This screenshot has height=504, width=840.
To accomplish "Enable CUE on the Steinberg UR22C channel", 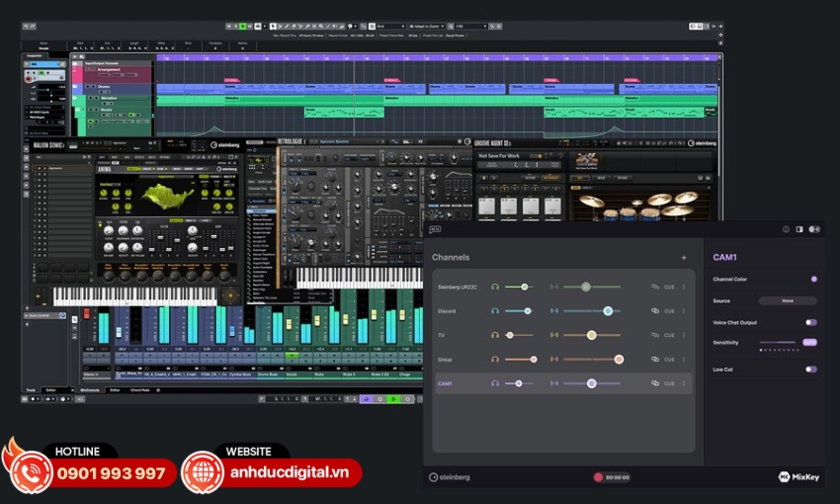I will point(669,287).
